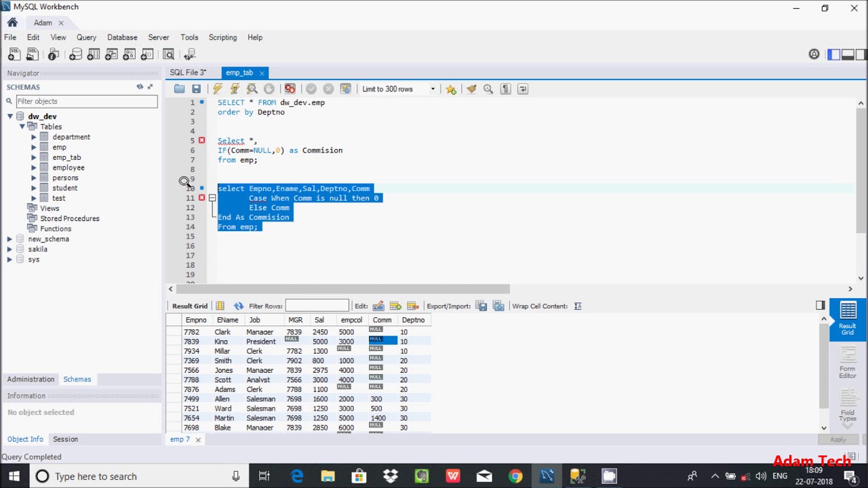Stop the query being executed
The height and width of the screenshot is (488, 868).
click(269, 89)
